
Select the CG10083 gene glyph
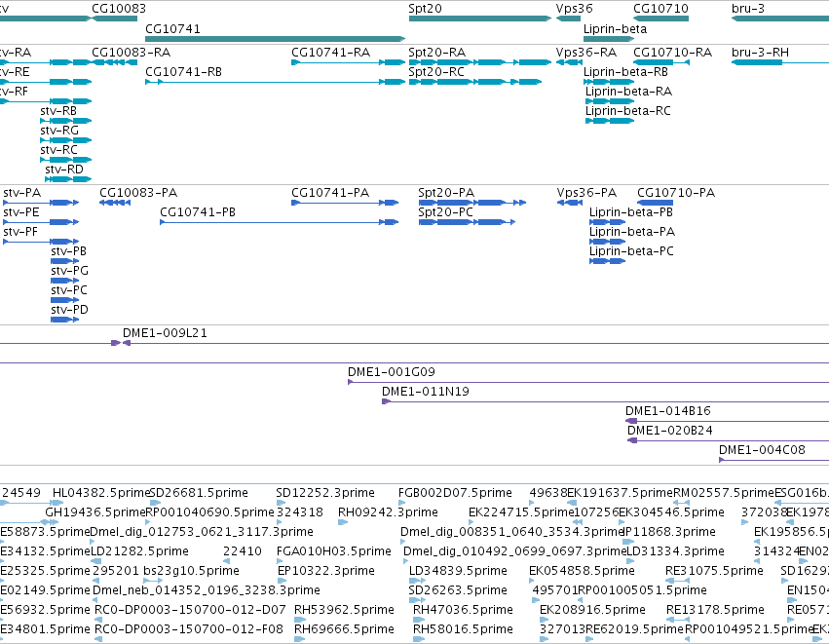point(115,19)
